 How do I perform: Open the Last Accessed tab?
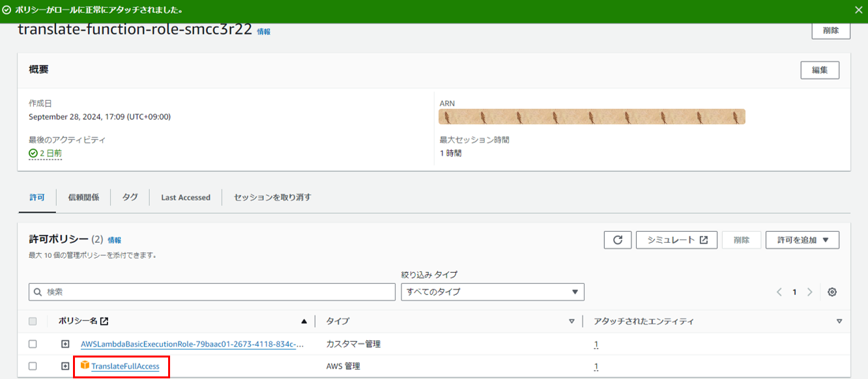click(186, 197)
